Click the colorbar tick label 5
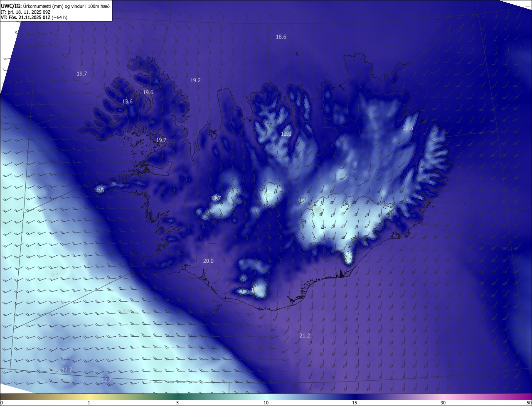Screen dimensions: 532x406 click(x=177, y=403)
